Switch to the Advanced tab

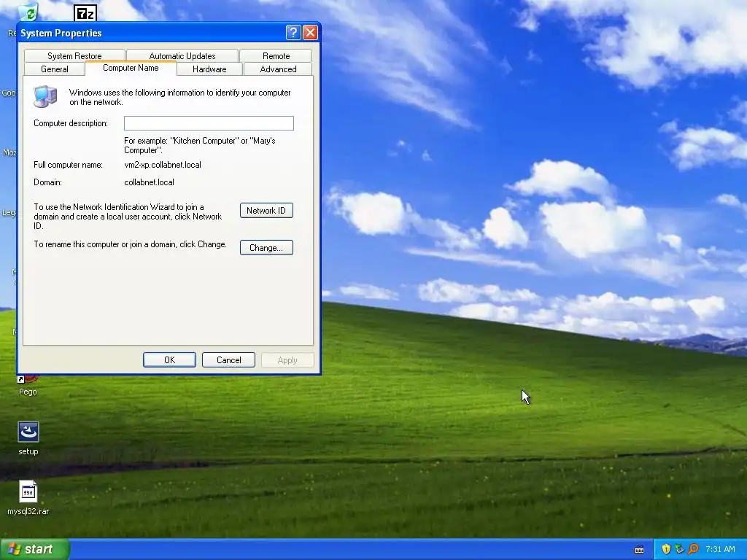point(278,69)
